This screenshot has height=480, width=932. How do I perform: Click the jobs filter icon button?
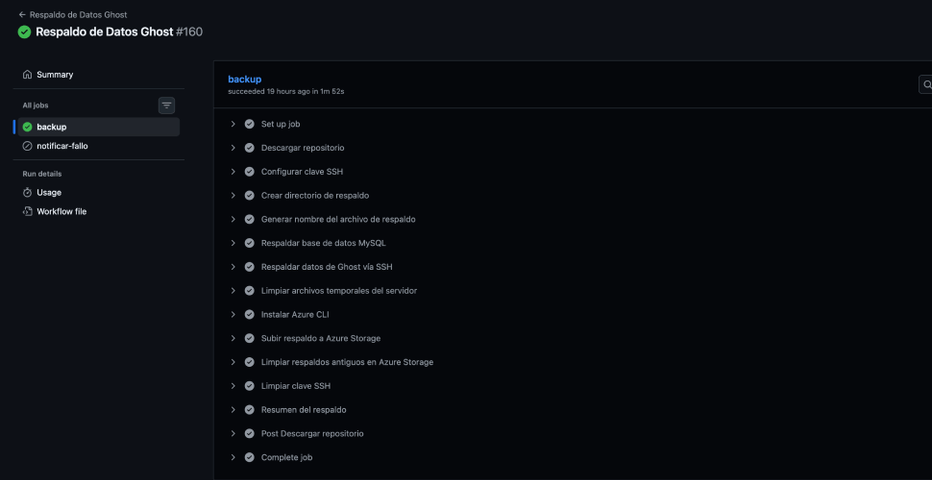point(167,105)
